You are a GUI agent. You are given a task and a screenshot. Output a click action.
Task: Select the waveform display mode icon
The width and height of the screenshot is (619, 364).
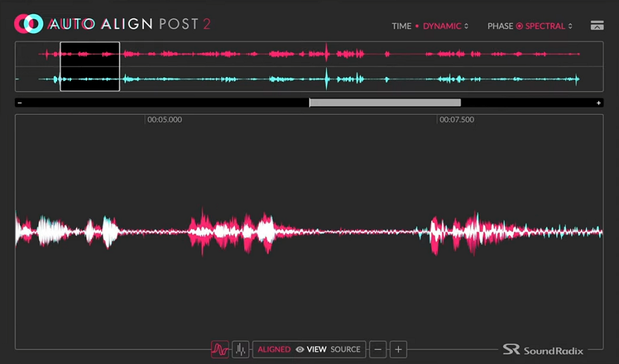[220, 349]
